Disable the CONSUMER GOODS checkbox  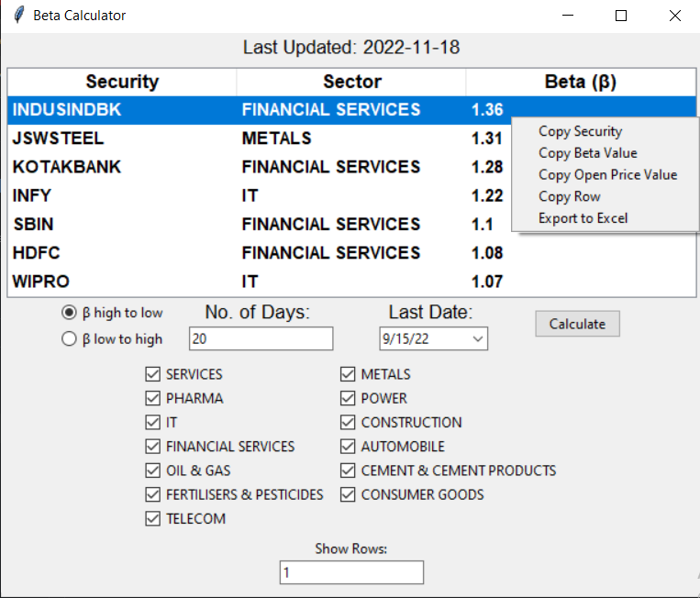pos(348,494)
